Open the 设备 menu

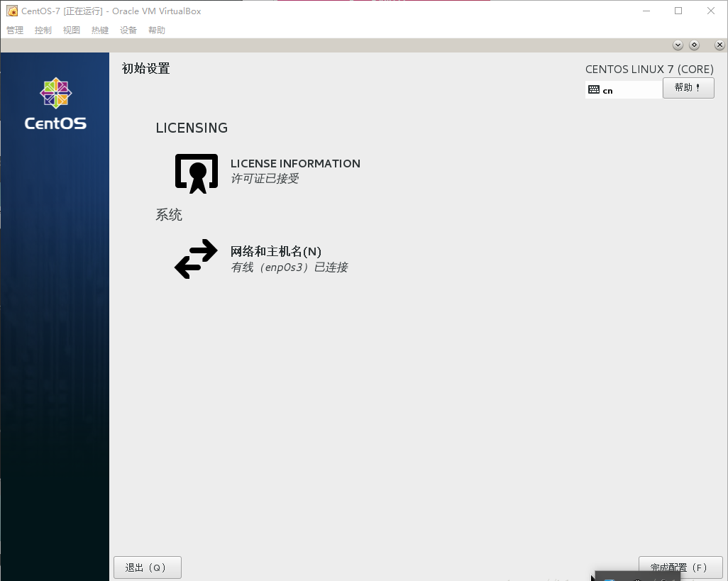pyautogui.click(x=128, y=31)
